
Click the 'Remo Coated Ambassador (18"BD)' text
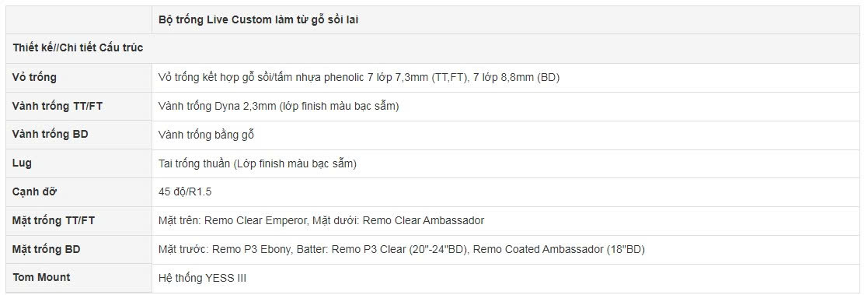point(559,250)
